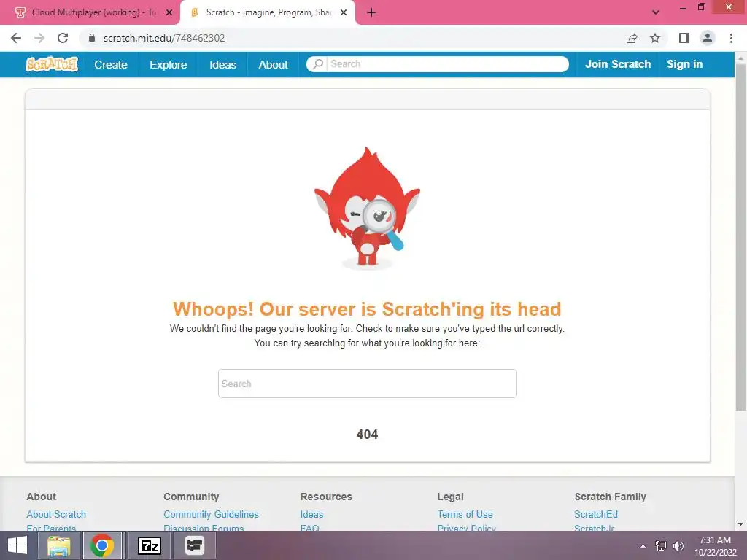The width and height of the screenshot is (747, 560).
Task: Open the Create menu item
Action: (111, 64)
